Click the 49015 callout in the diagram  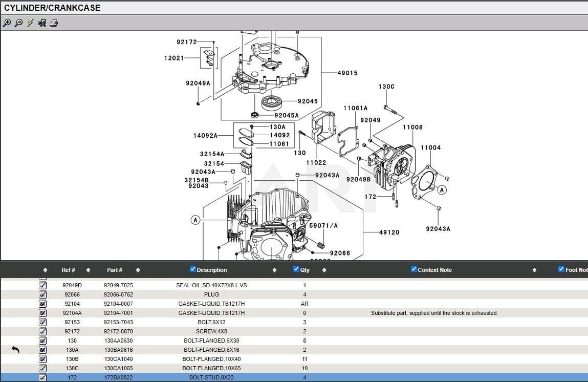(x=347, y=73)
